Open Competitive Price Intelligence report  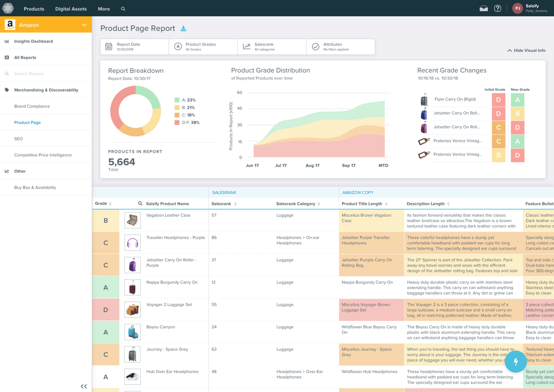[43, 155]
